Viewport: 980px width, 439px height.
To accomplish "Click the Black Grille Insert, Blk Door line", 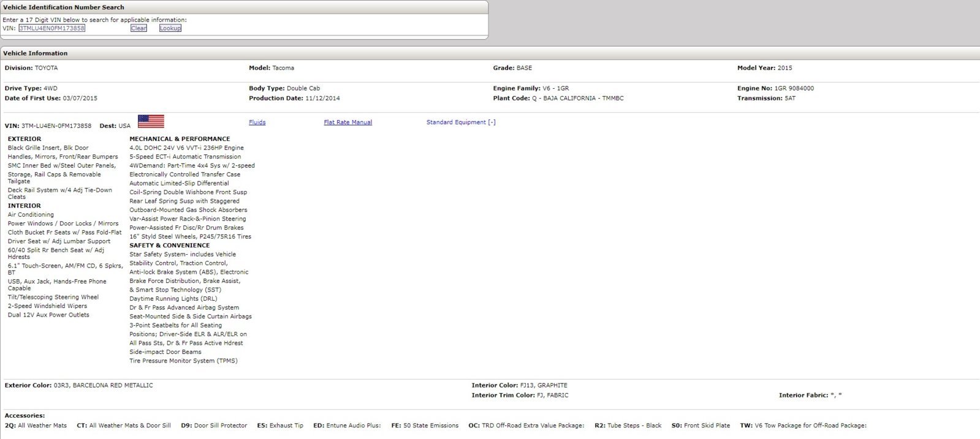I will click(x=48, y=148).
